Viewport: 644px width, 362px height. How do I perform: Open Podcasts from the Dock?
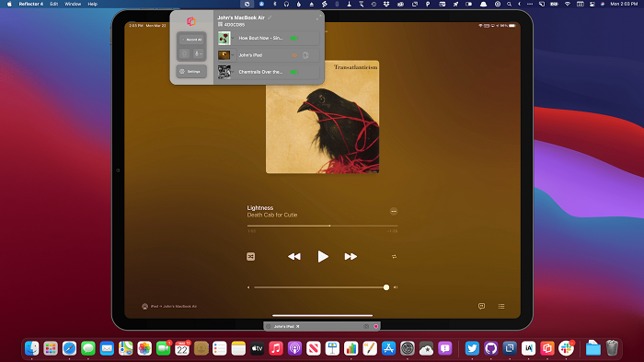pyautogui.click(x=294, y=348)
